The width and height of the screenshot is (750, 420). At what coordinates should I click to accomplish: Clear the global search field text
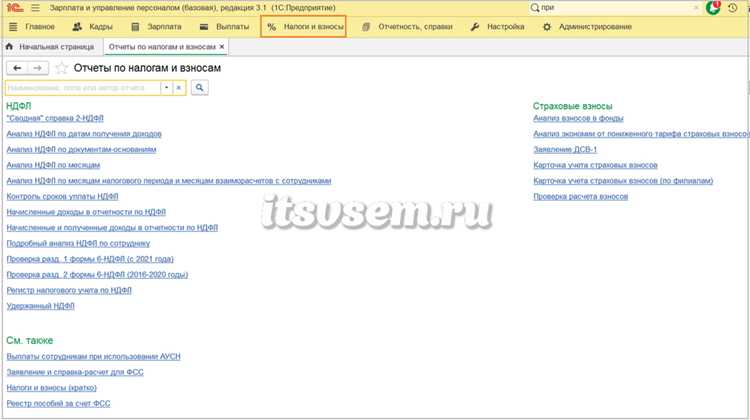click(695, 8)
